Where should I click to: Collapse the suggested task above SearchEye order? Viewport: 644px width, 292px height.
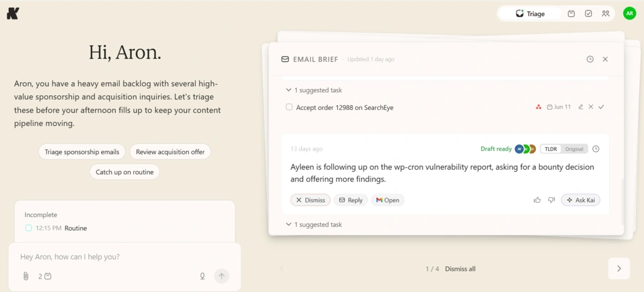pyautogui.click(x=314, y=90)
